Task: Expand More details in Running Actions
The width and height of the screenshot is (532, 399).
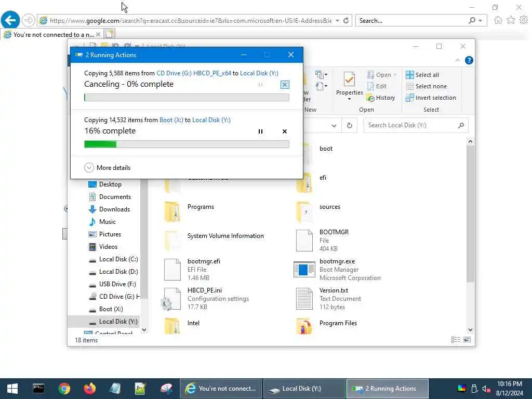Action: pos(107,168)
